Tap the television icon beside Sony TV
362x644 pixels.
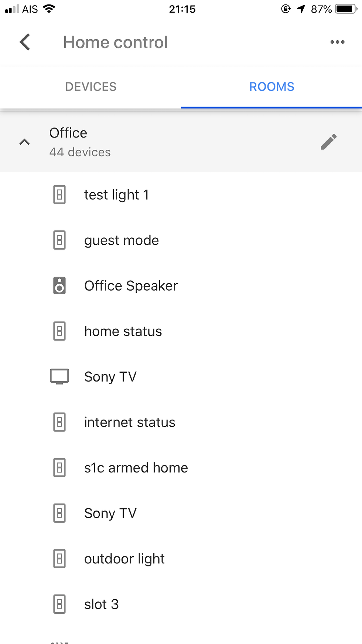pos(59,377)
